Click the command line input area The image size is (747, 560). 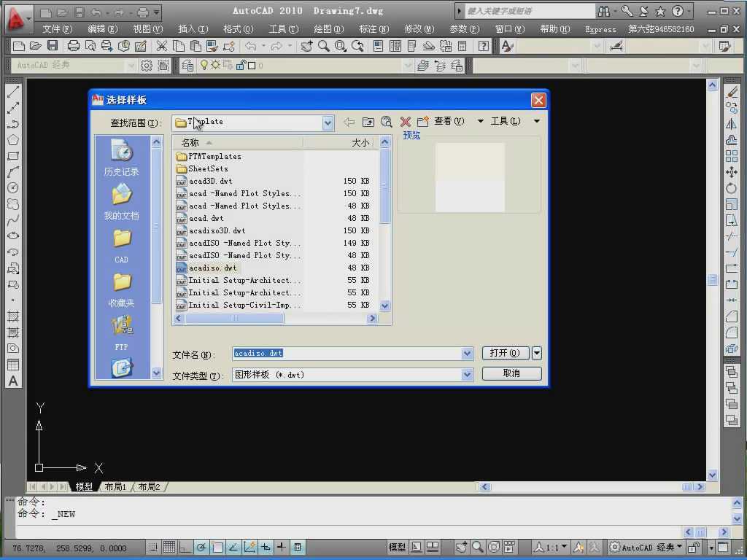[x=348, y=531]
